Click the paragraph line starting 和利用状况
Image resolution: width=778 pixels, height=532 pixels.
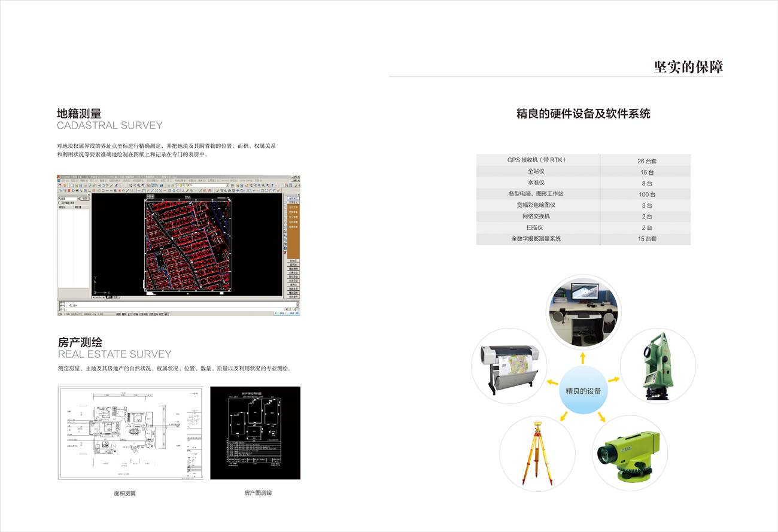[x=132, y=154]
